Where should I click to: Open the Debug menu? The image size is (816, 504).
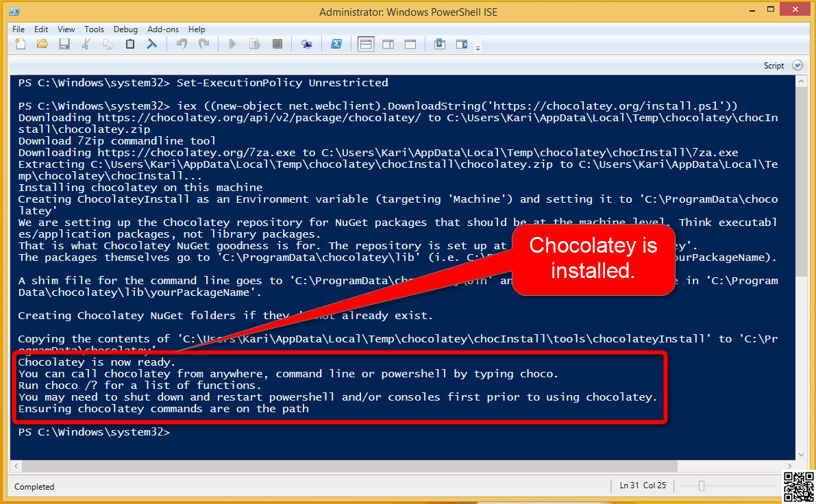pyautogui.click(x=125, y=29)
